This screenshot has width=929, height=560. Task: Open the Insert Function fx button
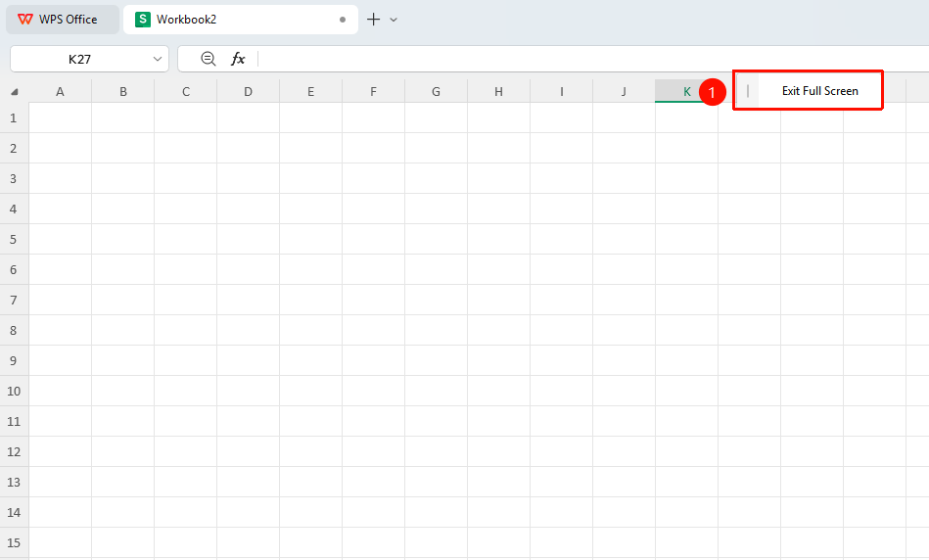[x=238, y=59]
